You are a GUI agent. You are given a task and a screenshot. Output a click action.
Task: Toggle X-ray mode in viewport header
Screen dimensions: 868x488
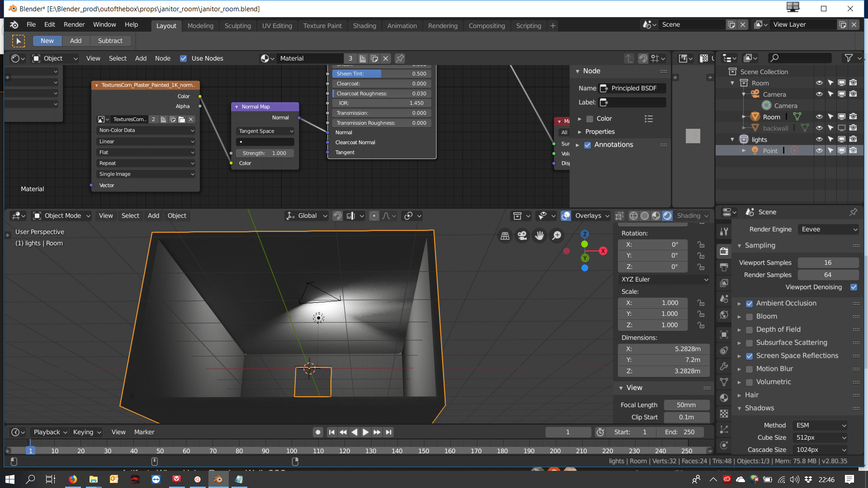[x=619, y=216]
